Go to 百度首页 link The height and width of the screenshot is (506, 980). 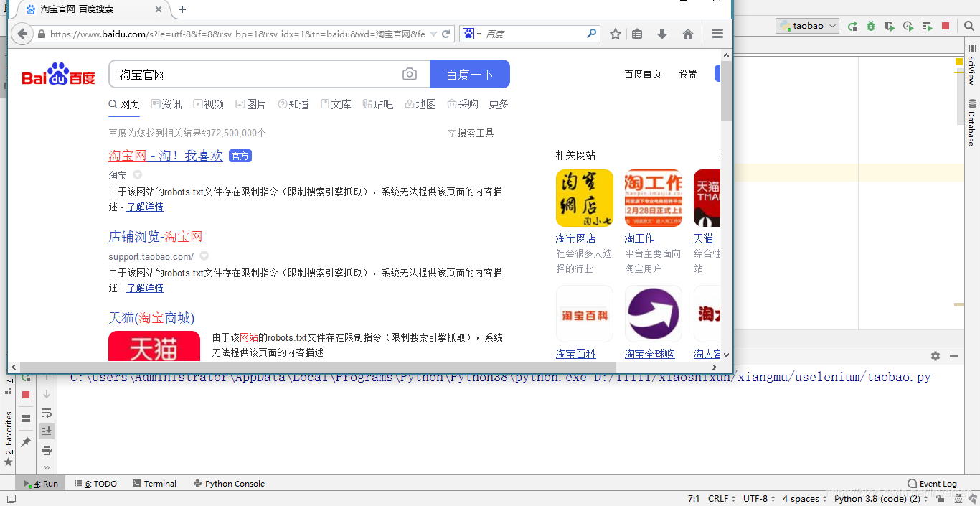pos(643,74)
